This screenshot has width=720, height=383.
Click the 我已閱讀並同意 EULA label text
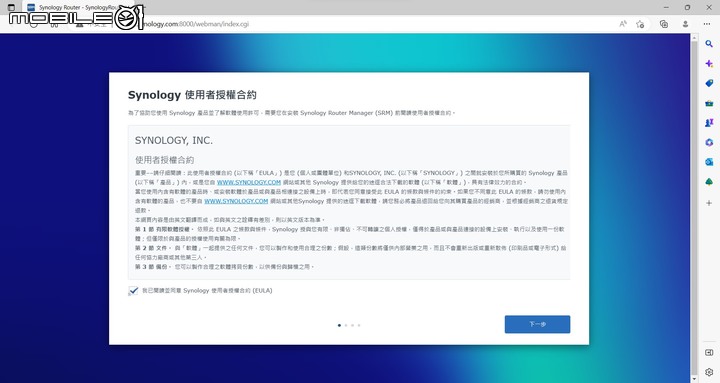coord(207,291)
